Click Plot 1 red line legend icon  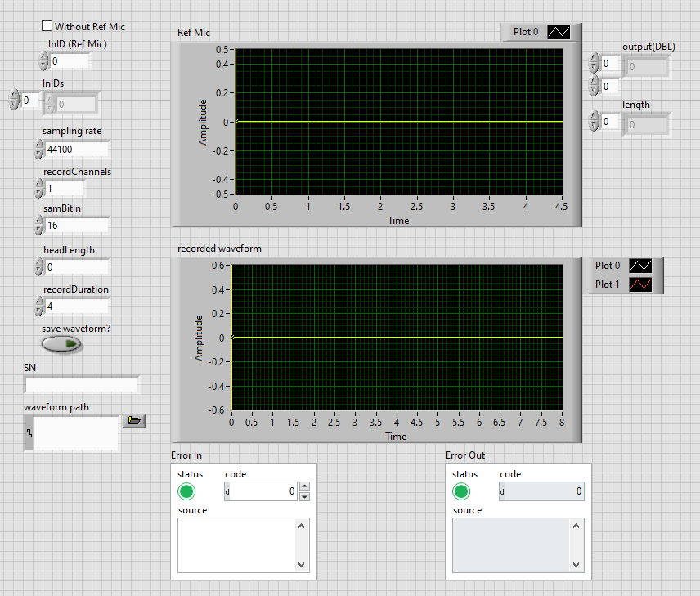[x=639, y=285]
